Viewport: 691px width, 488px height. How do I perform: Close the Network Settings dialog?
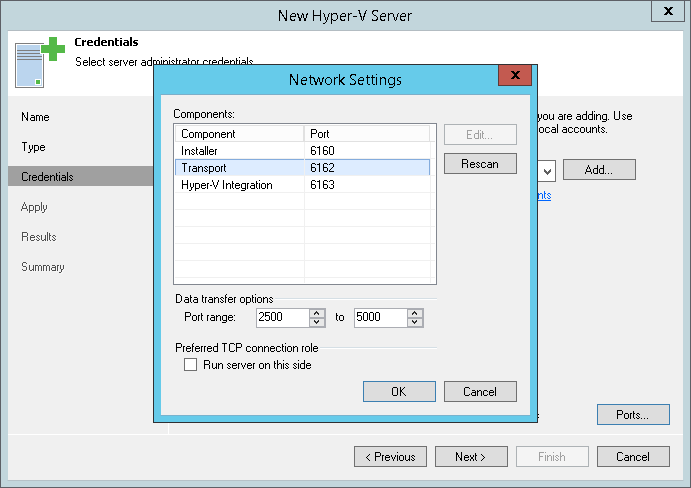pos(514,76)
